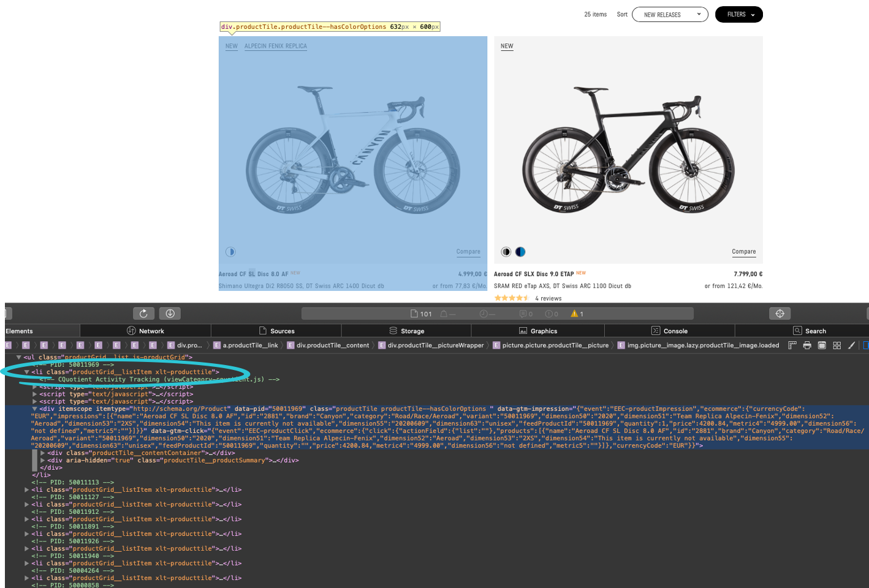Open the Graphics tab

click(x=538, y=331)
